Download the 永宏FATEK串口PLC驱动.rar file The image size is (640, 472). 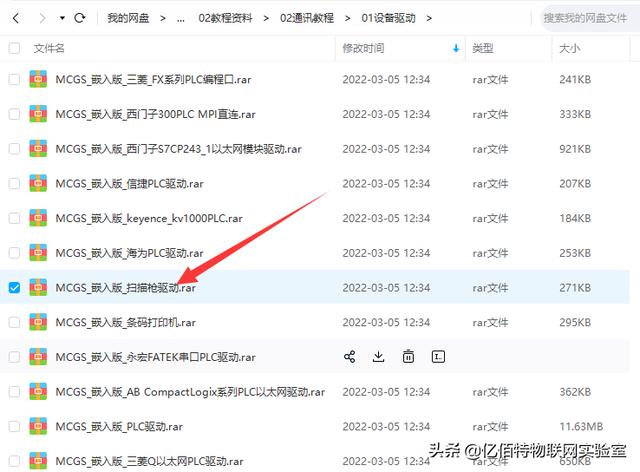[379, 356]
